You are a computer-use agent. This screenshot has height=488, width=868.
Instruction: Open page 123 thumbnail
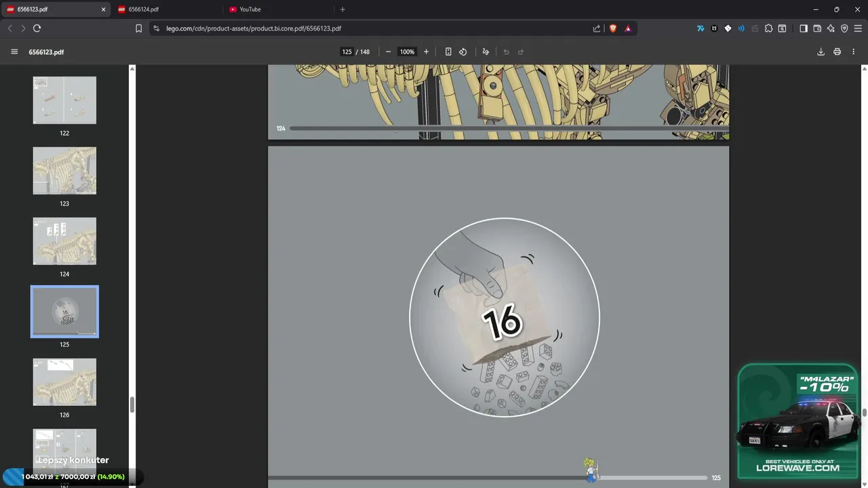pos(64,171)
